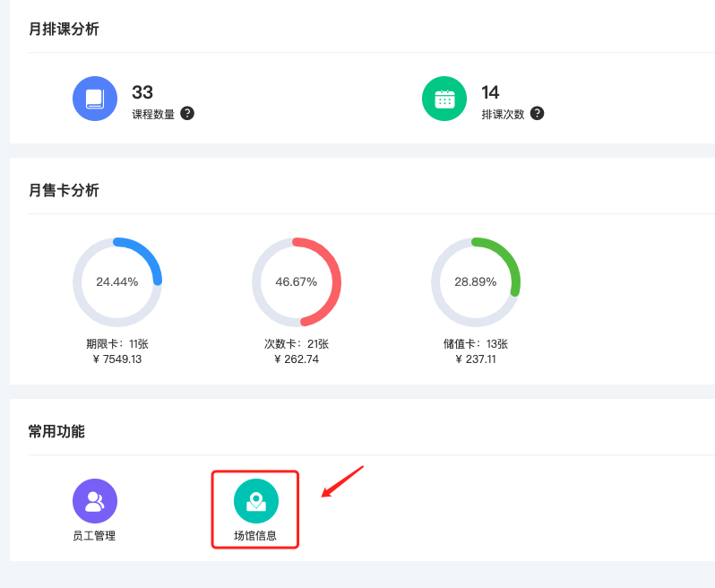Click 储值卡：13张 caption
This screenshot has width=715, height=588.
[476, 344]
